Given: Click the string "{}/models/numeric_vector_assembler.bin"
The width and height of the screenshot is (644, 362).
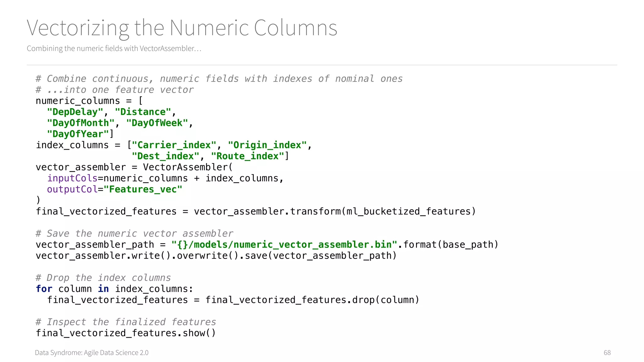Looking at the screenshot, I should tap(284, 244).
